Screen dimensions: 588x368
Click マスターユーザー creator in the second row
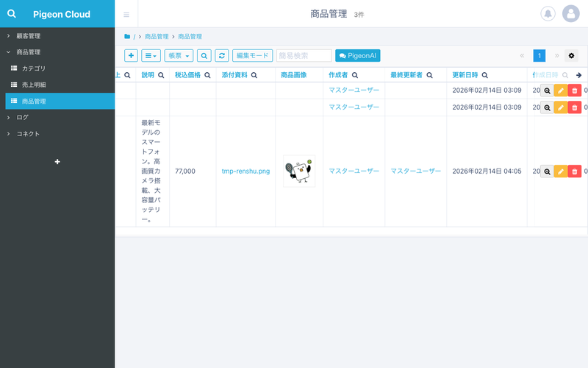click(354, 107)
